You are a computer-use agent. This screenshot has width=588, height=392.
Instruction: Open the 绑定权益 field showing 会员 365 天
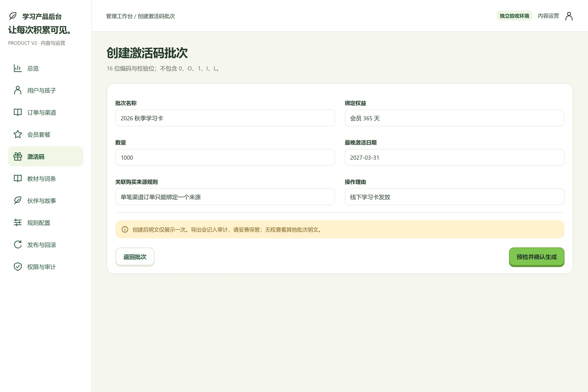pos(454,118)
